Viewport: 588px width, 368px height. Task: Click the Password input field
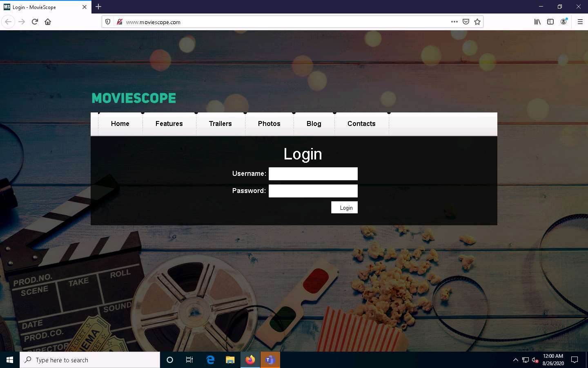(x=313, y=191)
